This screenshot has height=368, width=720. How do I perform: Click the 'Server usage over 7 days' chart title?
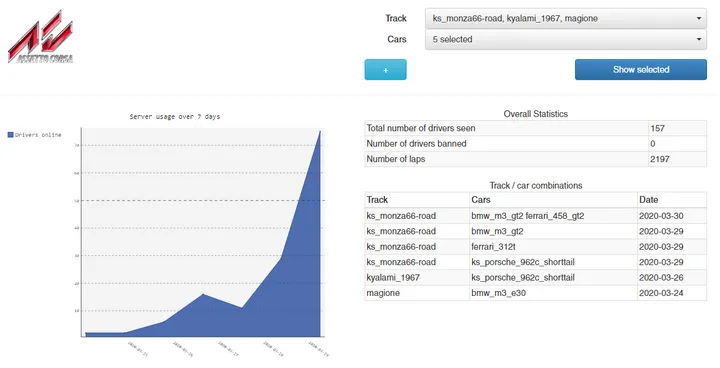tap(175, 117)
